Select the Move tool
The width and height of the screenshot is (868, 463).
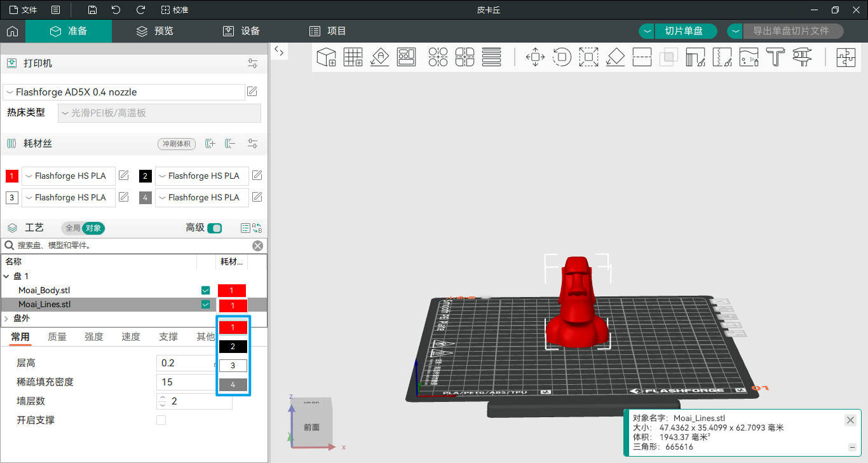pyautogui.click(x=535, y=57)
